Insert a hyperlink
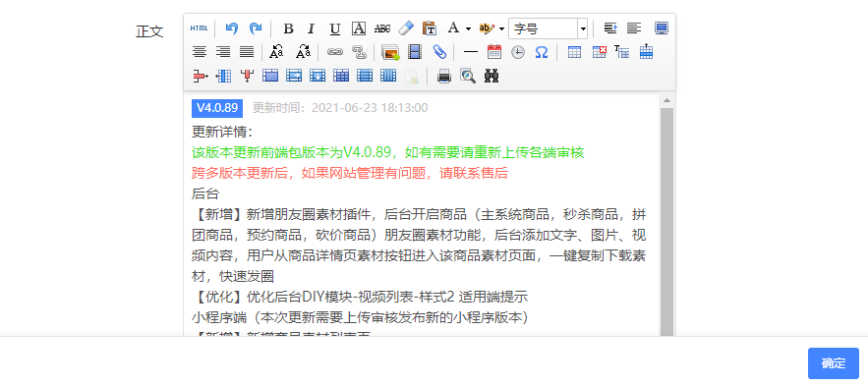 pos(335,52)
